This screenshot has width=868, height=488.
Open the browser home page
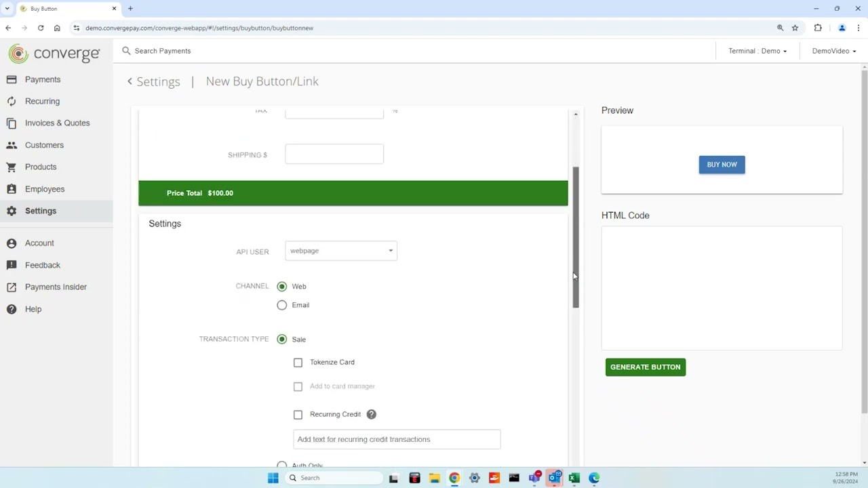point(57,28)
